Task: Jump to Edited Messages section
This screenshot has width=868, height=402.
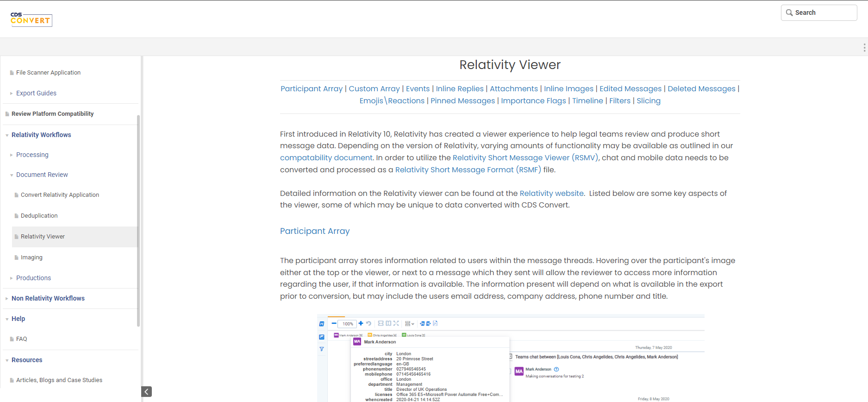Action: [x=631, y=88]
